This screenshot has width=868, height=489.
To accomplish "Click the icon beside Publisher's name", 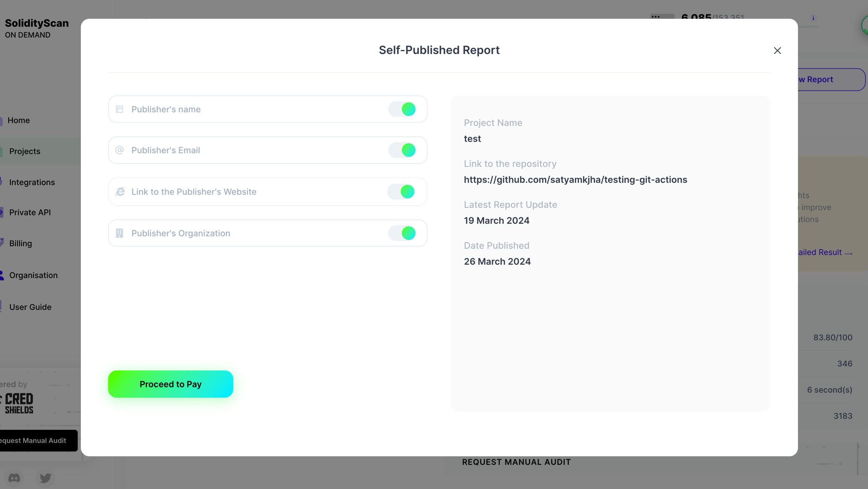I will (x=119, y=109).
